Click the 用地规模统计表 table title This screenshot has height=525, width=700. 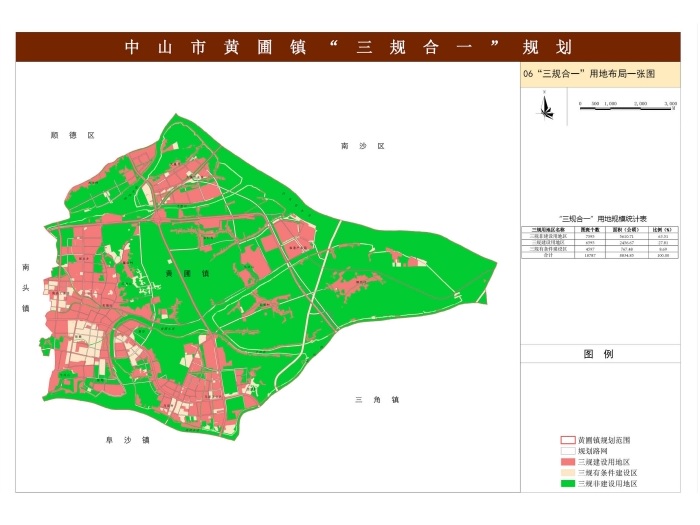click(603, 218)
